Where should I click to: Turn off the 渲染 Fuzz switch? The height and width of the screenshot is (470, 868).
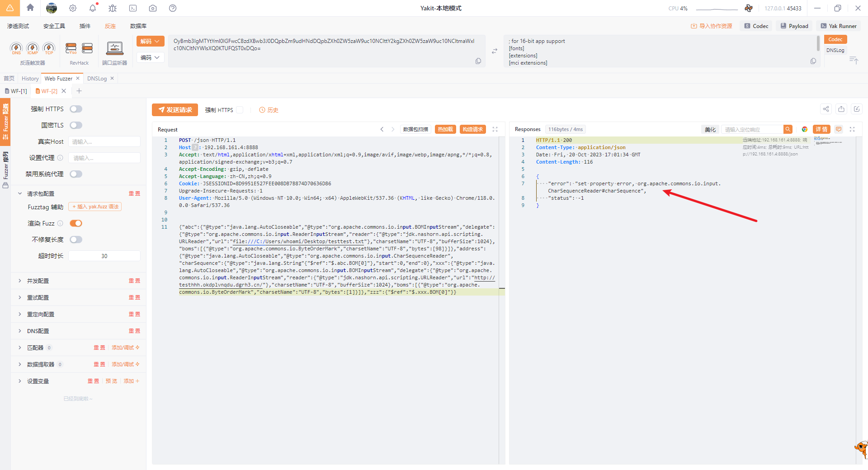click(x=76, y=223)
